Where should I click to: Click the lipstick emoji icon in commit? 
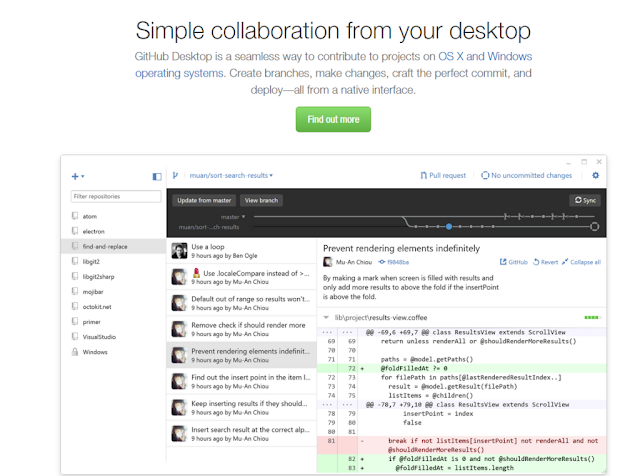[x=196, y=273]
